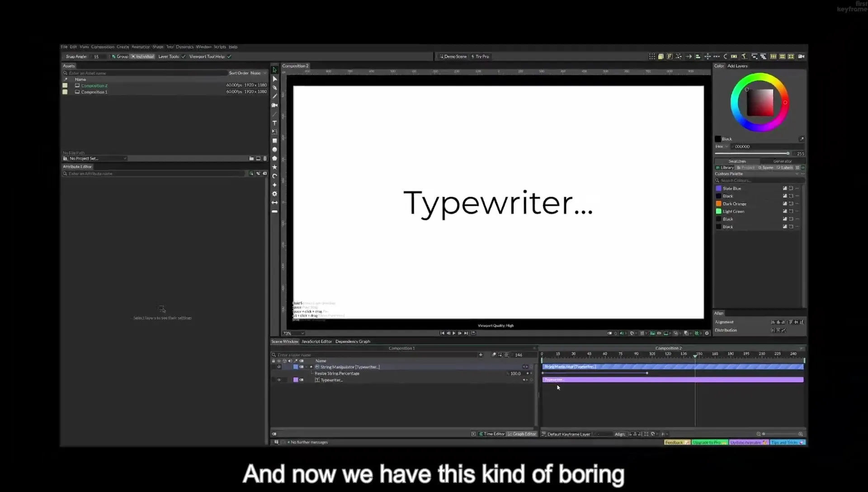Toggle visibility eye of Typewriter... layer
This screenshot has height=492, width=868.
[x=279, y=380]
